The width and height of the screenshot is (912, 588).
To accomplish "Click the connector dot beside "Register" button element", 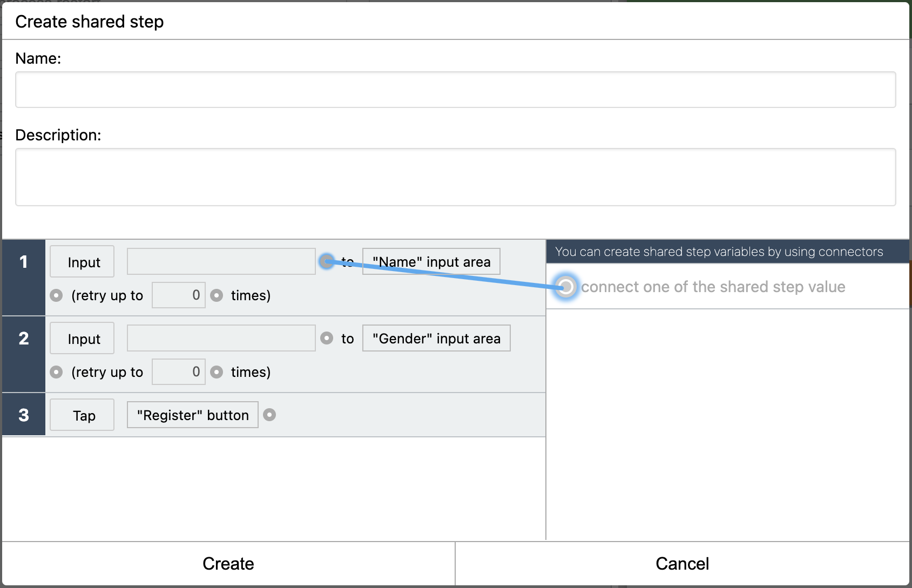I will point(269,415).
